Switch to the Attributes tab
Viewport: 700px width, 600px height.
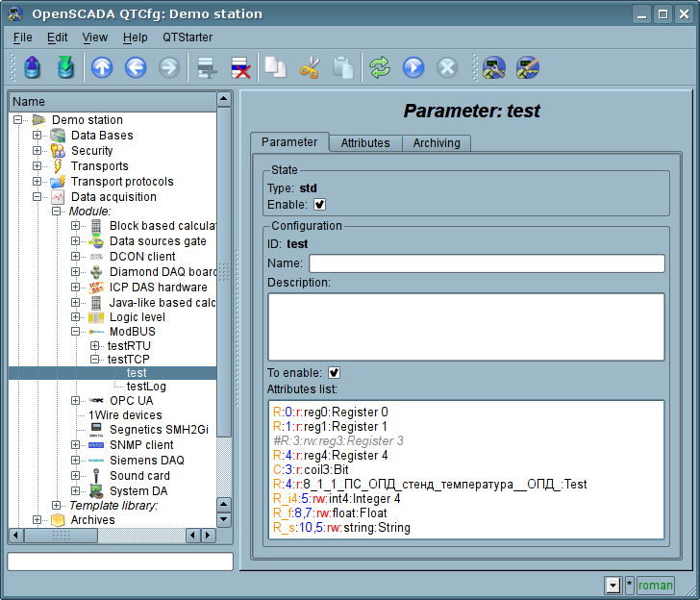tap(365, 143)
